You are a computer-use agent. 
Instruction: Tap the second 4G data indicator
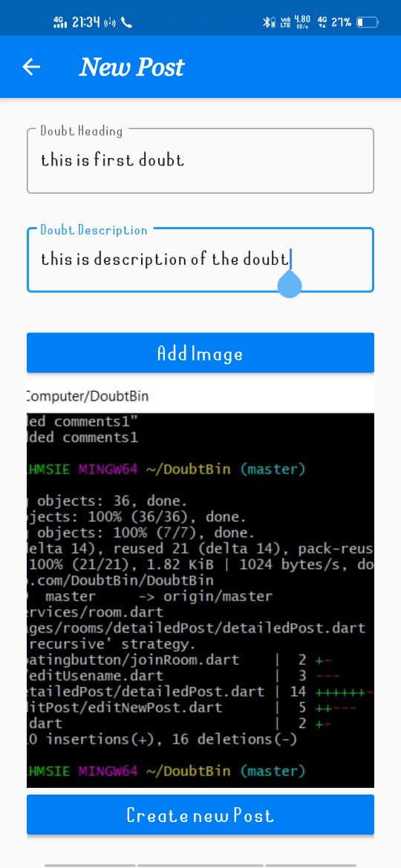pyautogui.click(x=322, y=23)
